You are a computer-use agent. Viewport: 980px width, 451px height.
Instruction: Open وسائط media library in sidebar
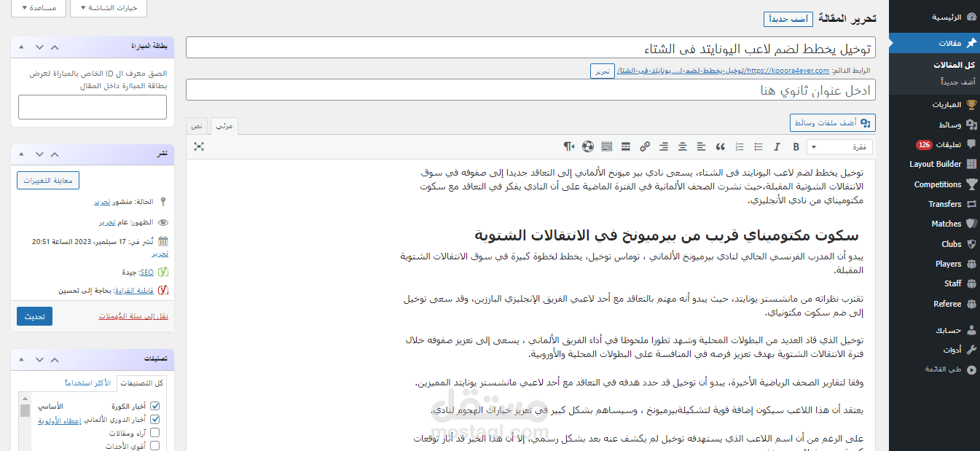(x=934, y=125)
